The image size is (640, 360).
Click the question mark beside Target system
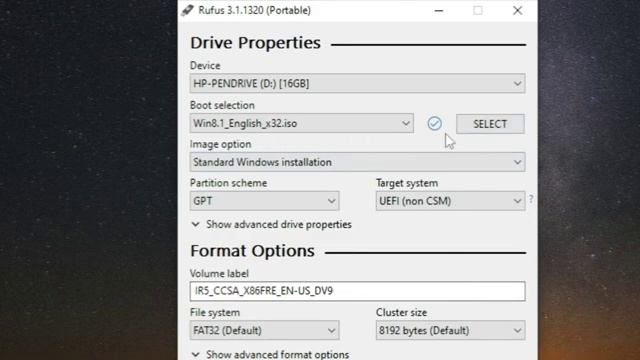click(531, 199)
